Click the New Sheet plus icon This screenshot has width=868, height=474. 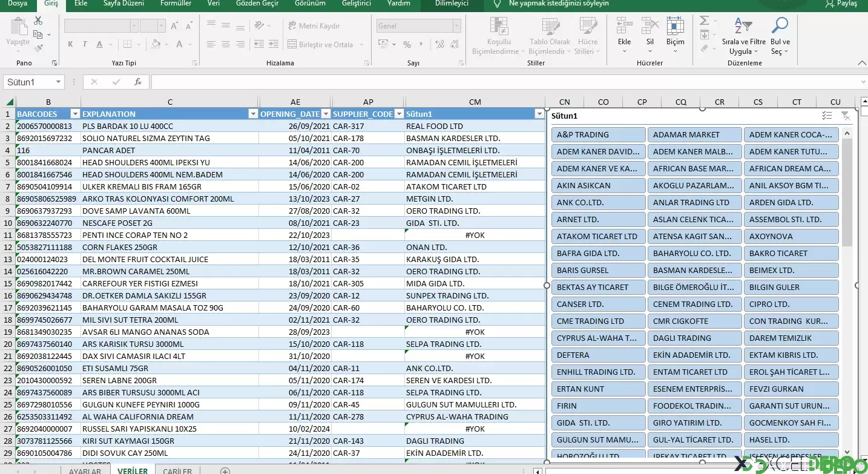click(x=225, y=471)
